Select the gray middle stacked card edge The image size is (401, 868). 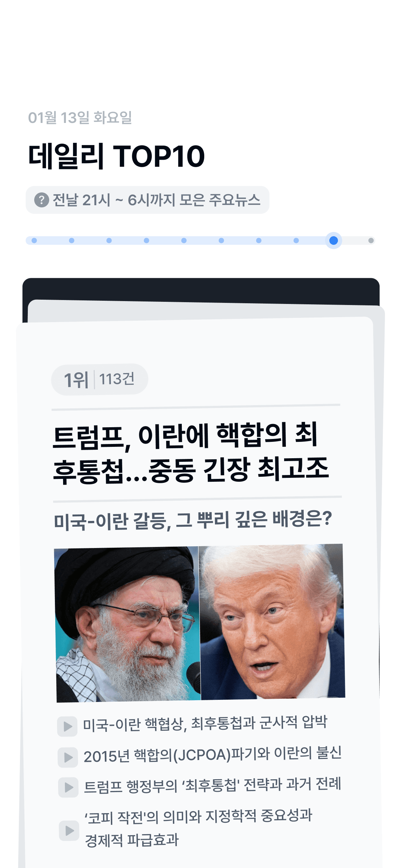pos(206,310)
